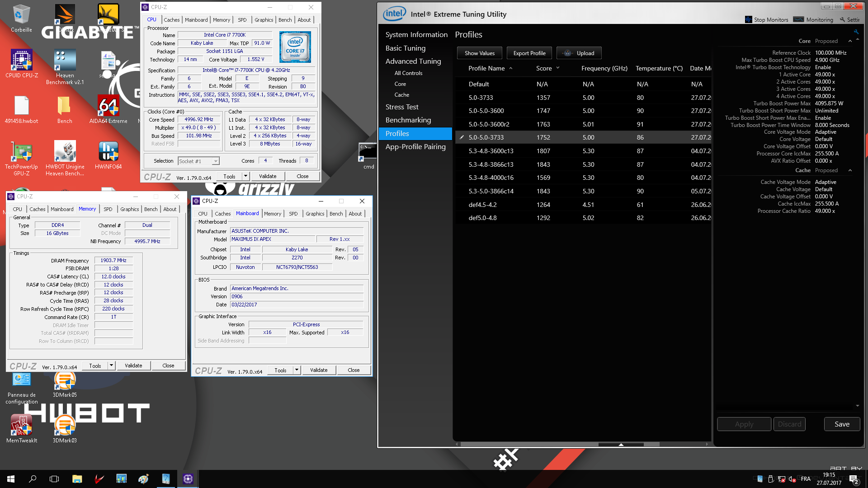
Task: Open Tools dropdown arrow in CPU-Z Mainboard window
Action: [297, 370]
